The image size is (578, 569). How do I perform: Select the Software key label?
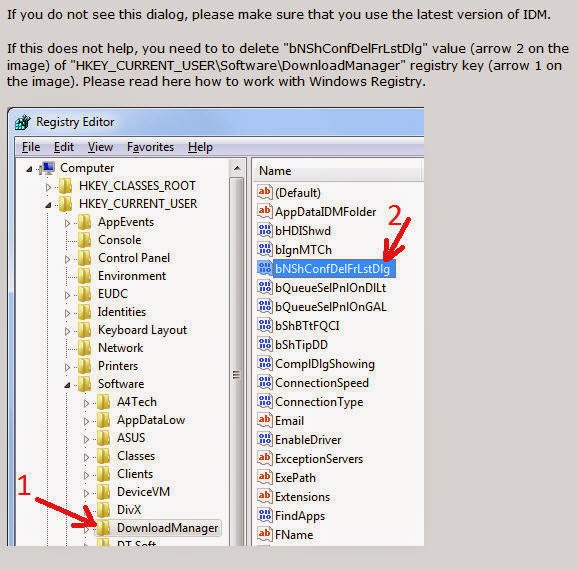tap(121, 384)
